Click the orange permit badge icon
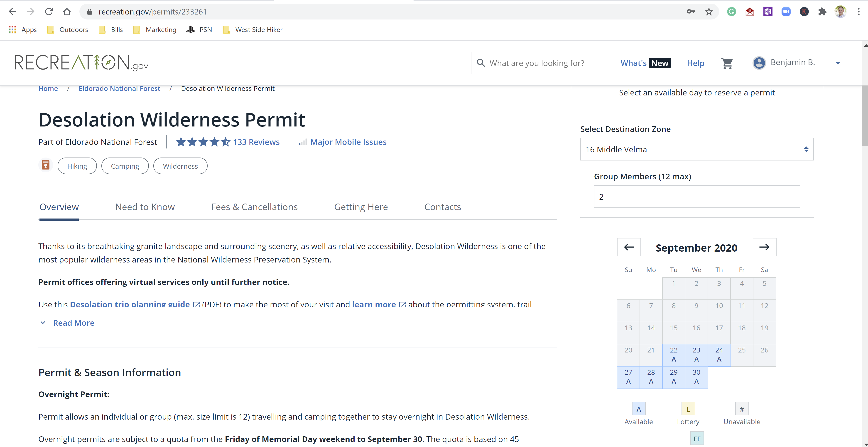 (x=46, y=165)
